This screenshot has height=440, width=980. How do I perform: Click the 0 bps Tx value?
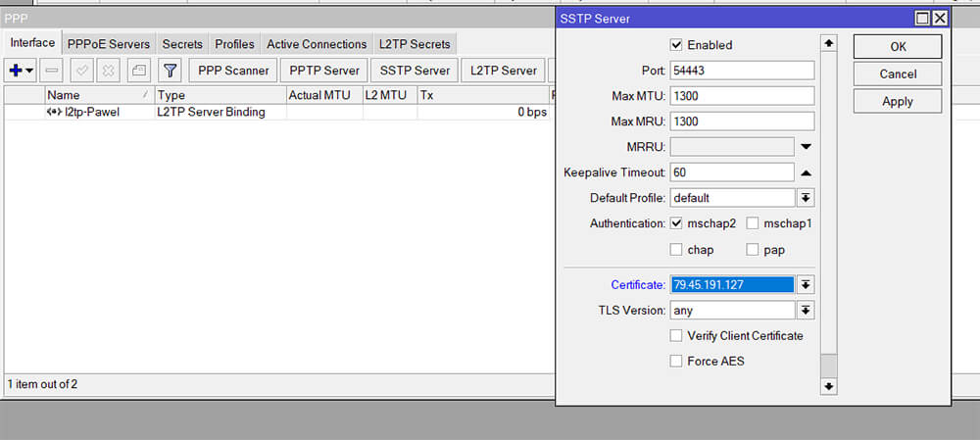532,113
